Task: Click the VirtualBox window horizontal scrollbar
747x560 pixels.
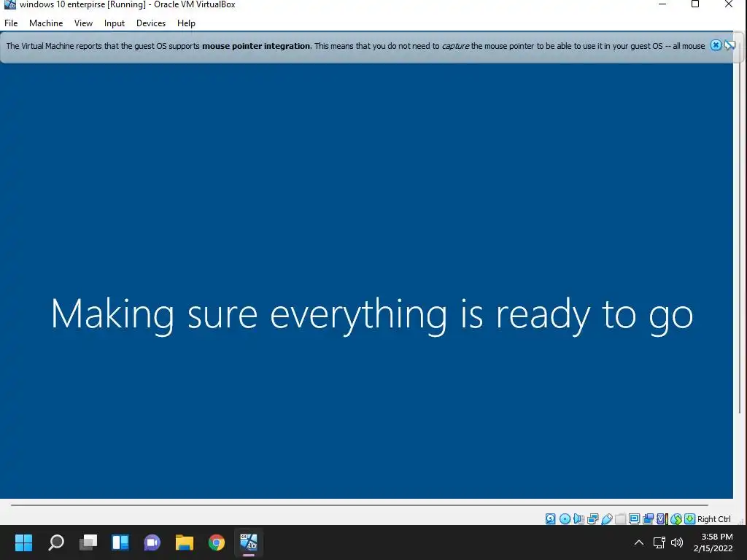Action: (359, 505)
